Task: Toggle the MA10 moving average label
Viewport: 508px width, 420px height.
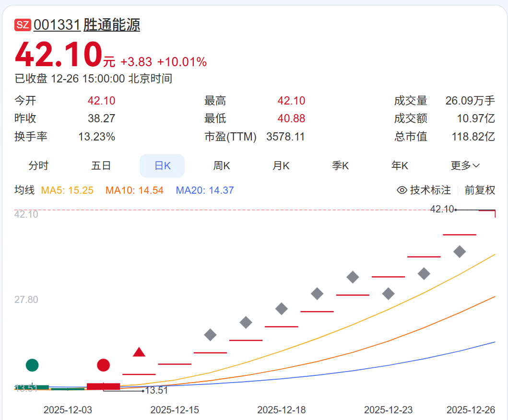Action: 134,190
